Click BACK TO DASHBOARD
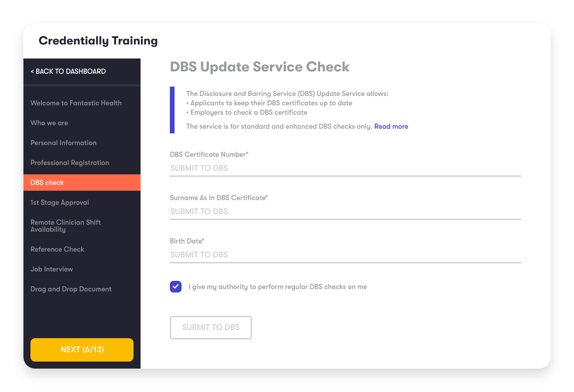The image size is (574, 392). [x=68, y=71]
